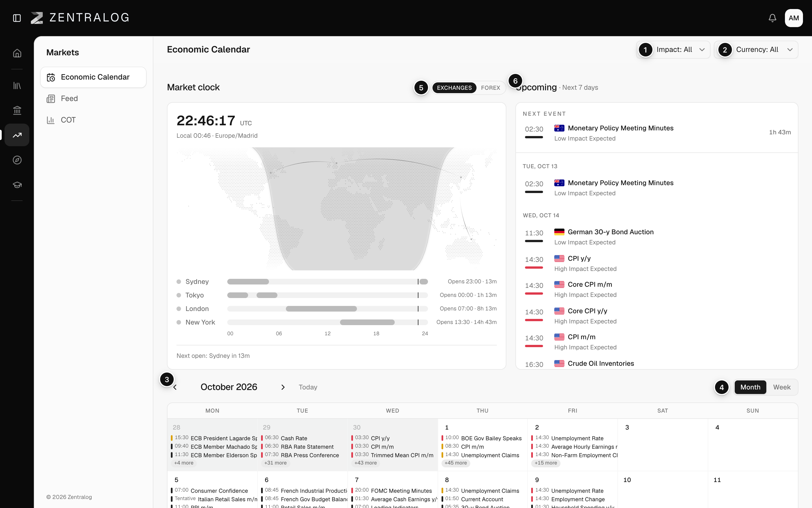
Task: Go to the home icon in sidebar
Action: click(17, 53)
